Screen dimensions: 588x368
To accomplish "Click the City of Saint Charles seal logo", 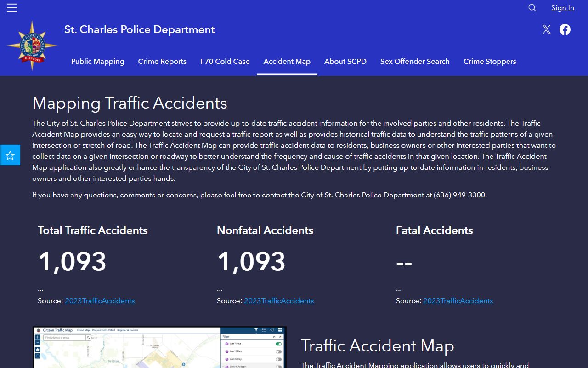I will tap(32, 46).
